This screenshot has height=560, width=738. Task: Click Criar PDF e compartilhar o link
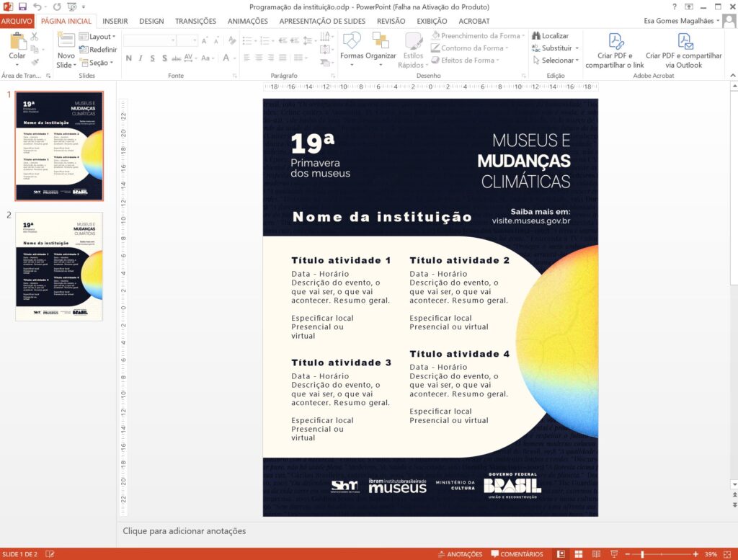click(x=615, y=50)
